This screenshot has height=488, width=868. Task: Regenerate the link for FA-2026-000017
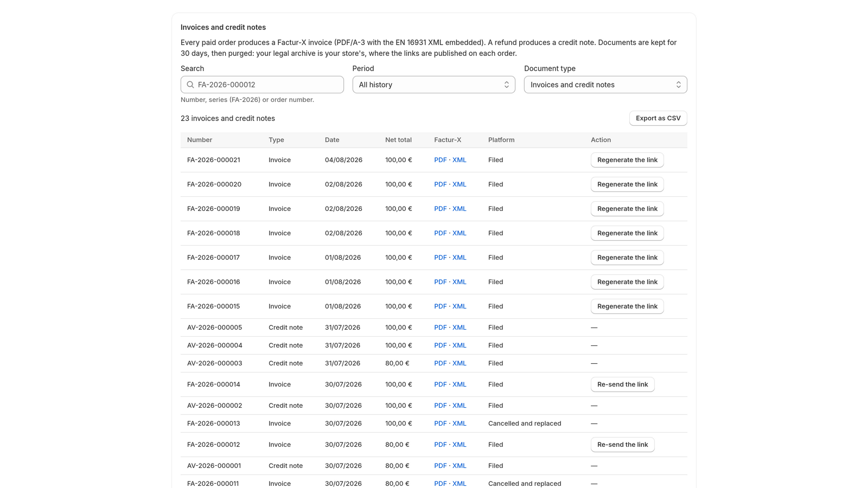(627, 258)
